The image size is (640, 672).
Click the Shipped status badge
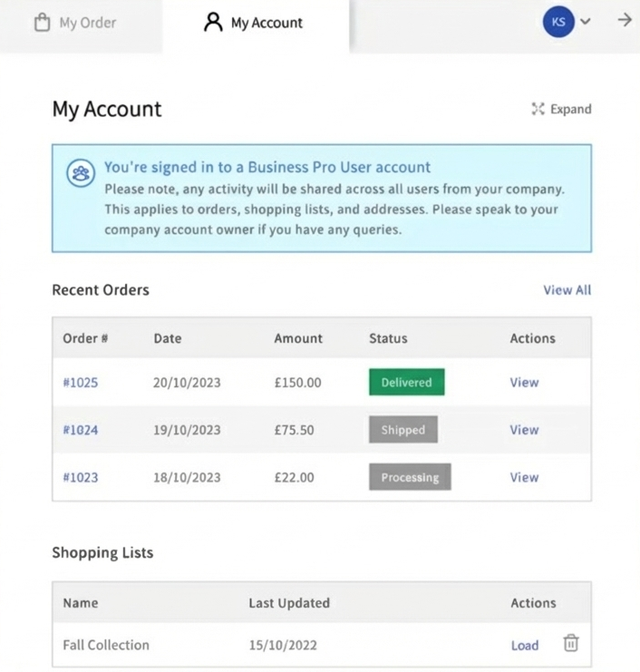tap(402, 430)
